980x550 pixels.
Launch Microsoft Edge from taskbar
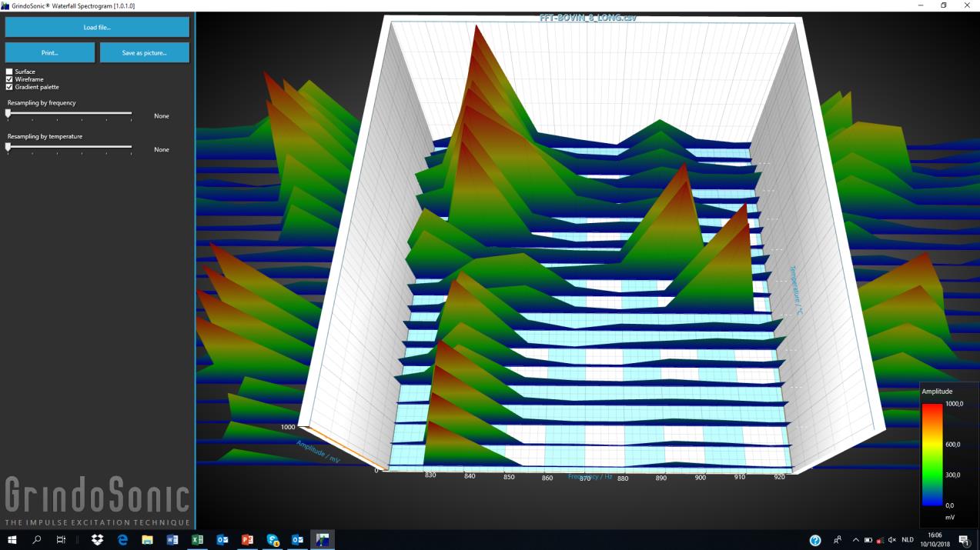pyautogui.click(x=122, y=540)
